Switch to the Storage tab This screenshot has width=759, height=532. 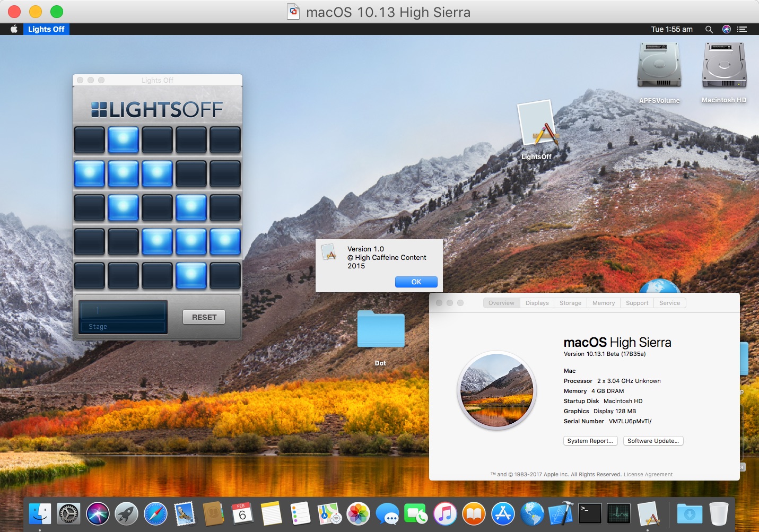[x=570, y=303]
